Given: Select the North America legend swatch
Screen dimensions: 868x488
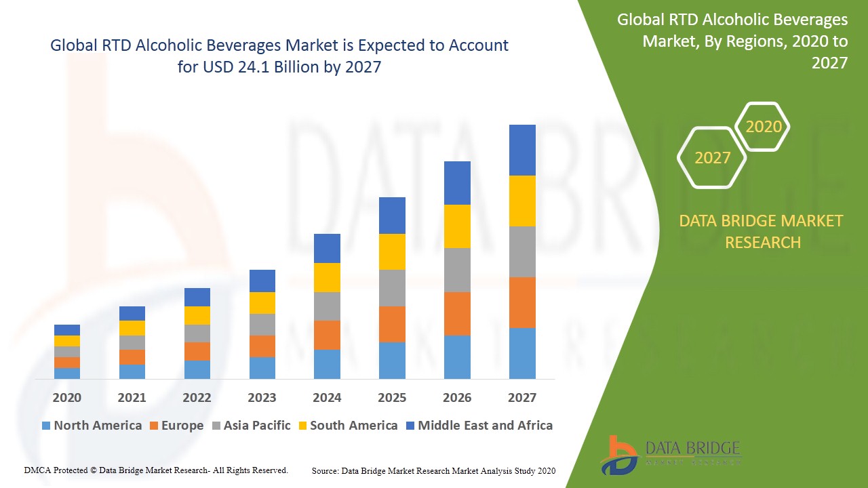Looking at the screenshot, I should click(46, 426).
